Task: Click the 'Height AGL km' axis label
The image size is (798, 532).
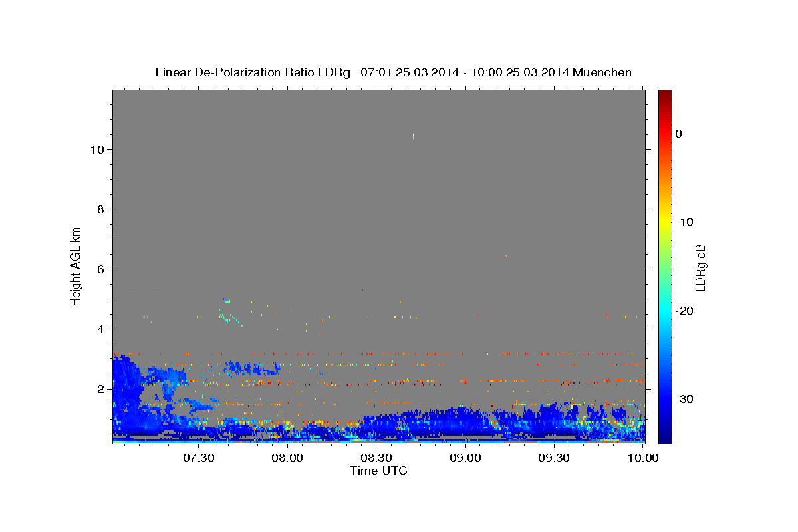Action: click(x=76, y=265)
